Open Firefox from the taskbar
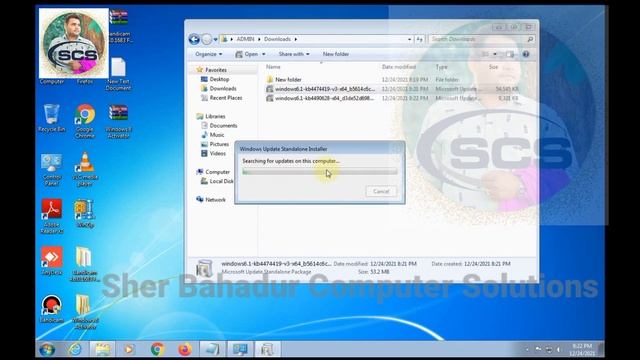Screen dimensions: 640x360 (x=184, y=349)
